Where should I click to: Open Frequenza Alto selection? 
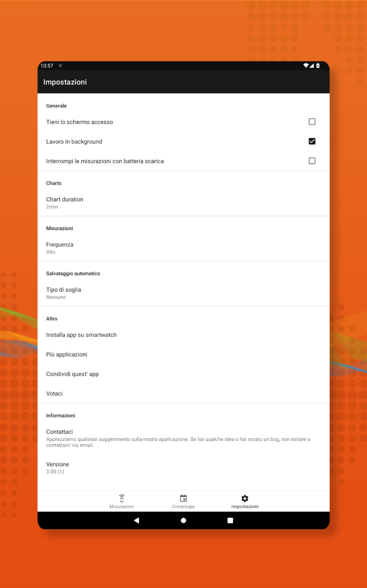(x=183, y=248)
